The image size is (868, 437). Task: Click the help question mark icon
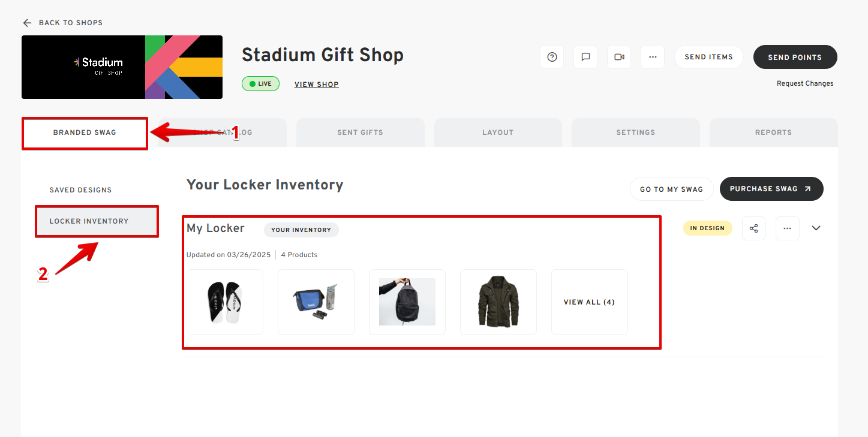(x=552, y=57)
